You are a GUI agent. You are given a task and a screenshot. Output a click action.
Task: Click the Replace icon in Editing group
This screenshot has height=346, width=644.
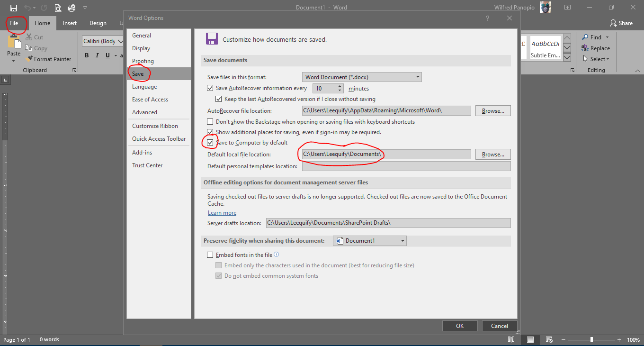click(x=585, y=48)
